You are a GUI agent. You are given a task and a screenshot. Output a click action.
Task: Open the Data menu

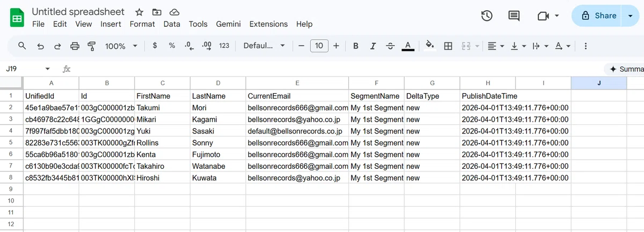pos(172,24)
